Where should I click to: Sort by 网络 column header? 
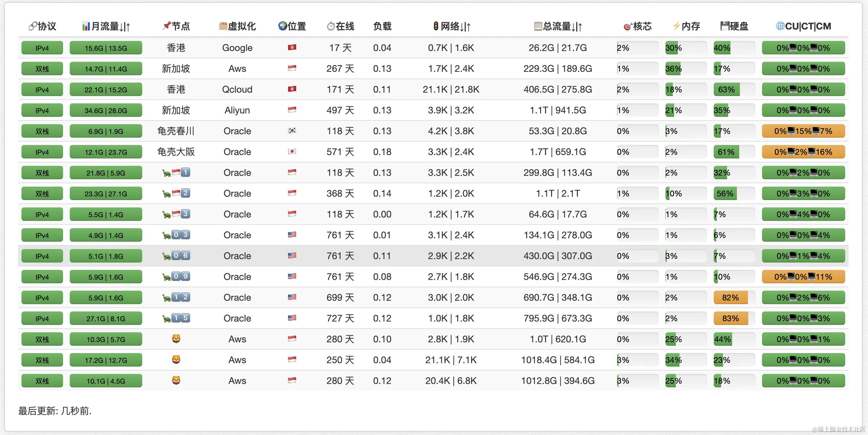[x=451, y=26]
